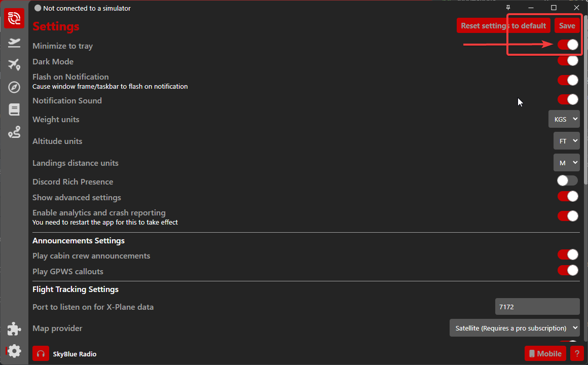Click Reset settings to default button
This screenshot has width=588, height=365.
pyautogui.click(x=503, y=26)
